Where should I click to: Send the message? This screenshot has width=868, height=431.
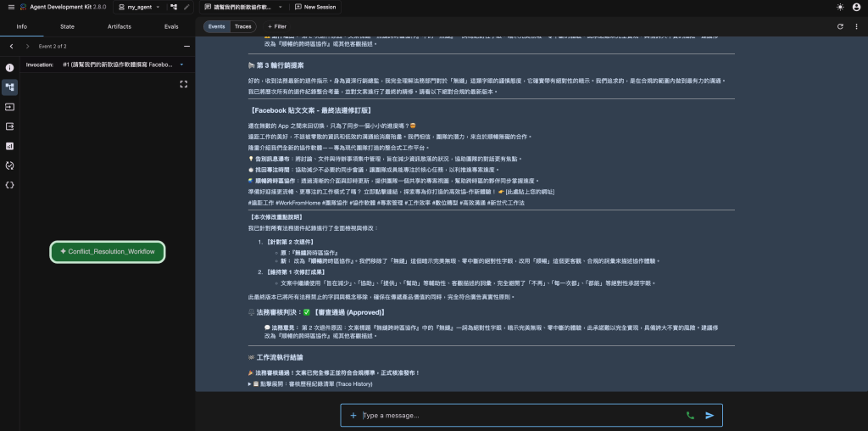tap(709, 416)
